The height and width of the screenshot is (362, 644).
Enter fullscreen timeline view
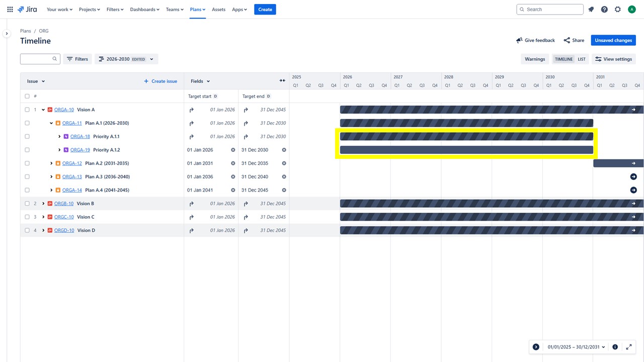point(629,347)
